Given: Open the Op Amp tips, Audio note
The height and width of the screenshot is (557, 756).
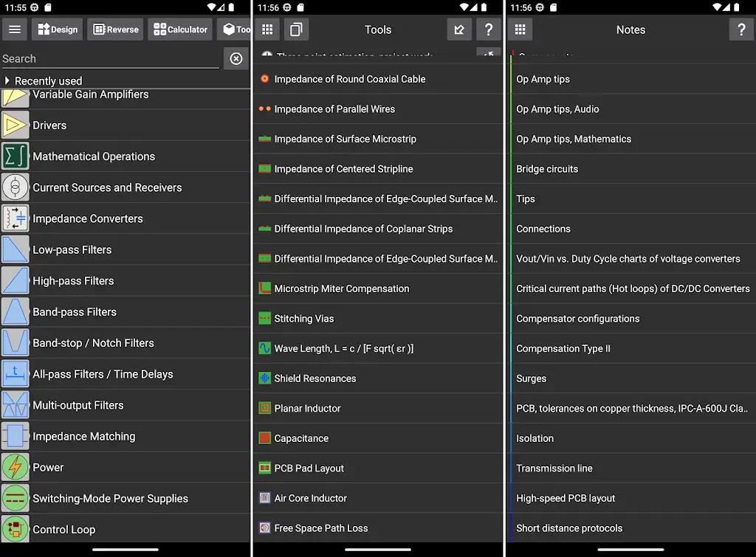Looking at the screenshot, I should [x=557, y=109].
